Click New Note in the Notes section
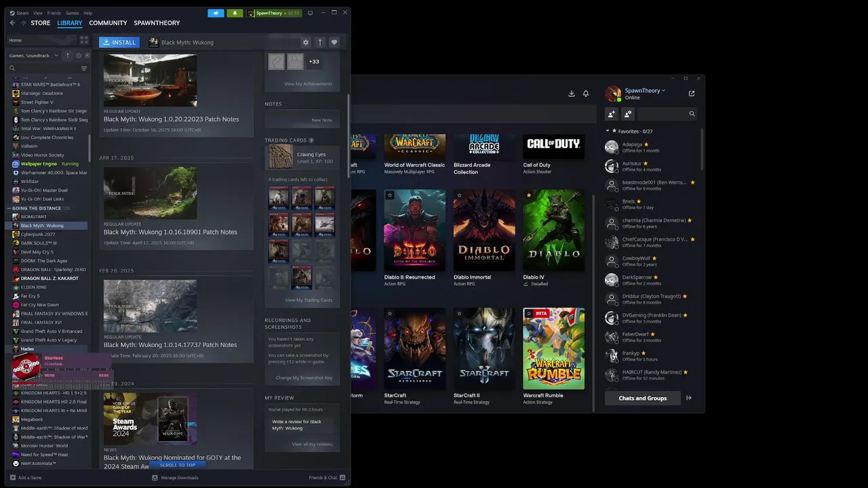Viewport: 868px width, 488px height. click(321, 120)
